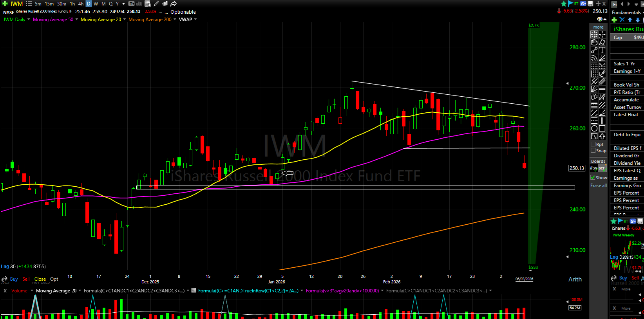This screenshot has height=319, width=644.
Task: Select the pencil drawing icon in top toolbar
Action: [x=156, y=4]
